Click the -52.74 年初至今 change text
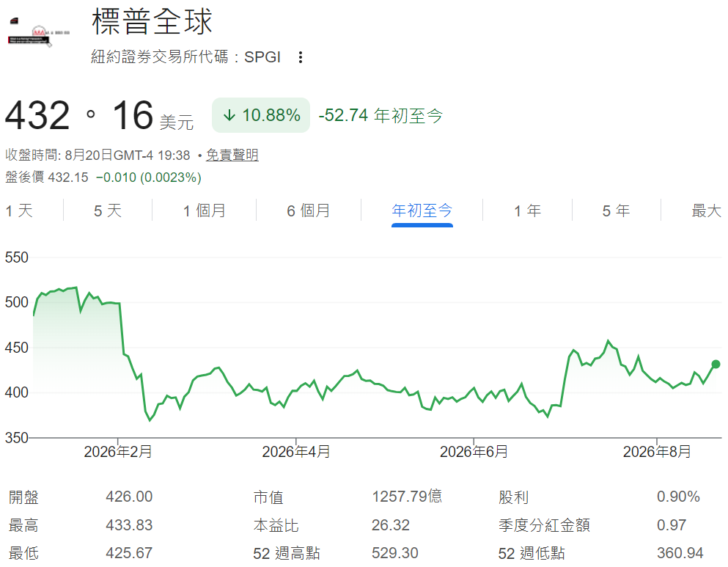Image resolution: width=728 pixels, height=567 pixels. [380, 115]
